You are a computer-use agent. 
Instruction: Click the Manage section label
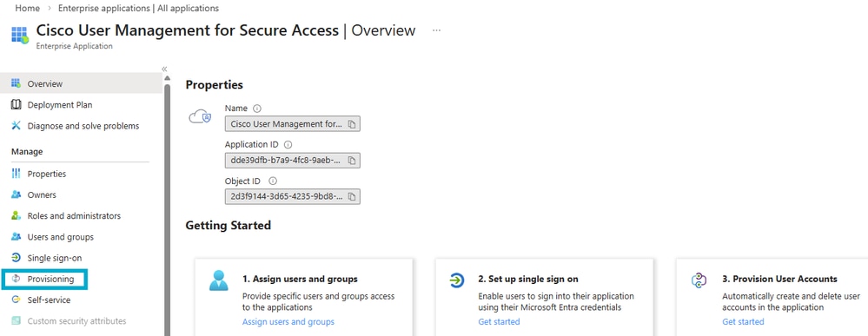point(27,152)
